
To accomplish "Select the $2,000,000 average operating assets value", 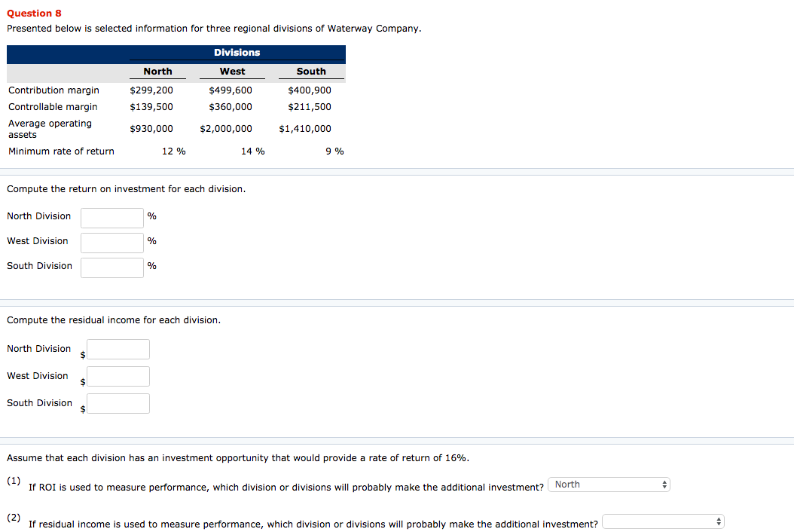I will coord(226,129).
